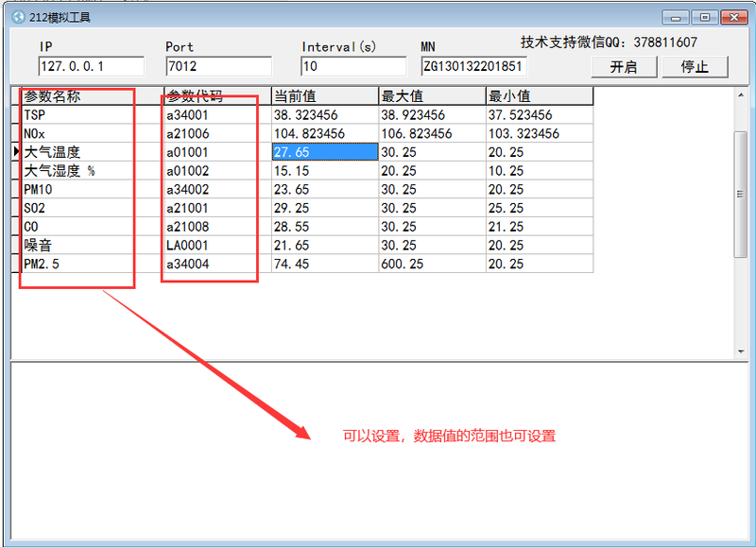Maximize the 212模拟工具 window
This screenshot has width=756, height=547.
pyautogui.click(x=704, y=18)
